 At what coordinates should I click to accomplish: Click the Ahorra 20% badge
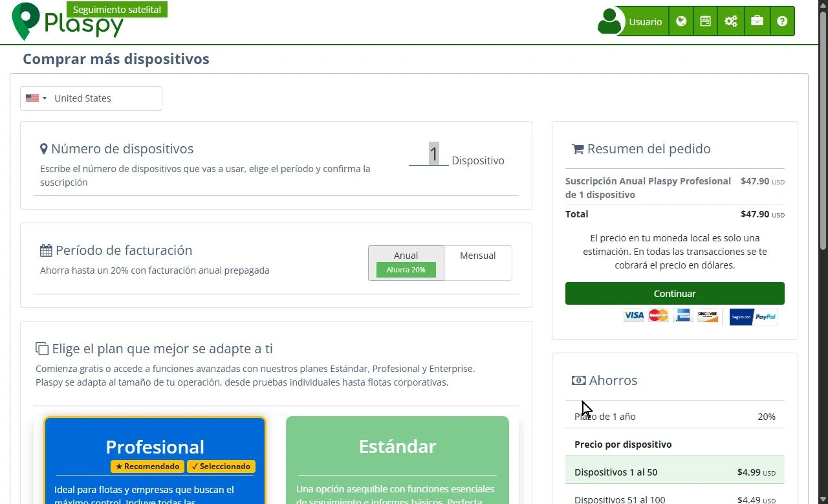(x=406, y=270)
